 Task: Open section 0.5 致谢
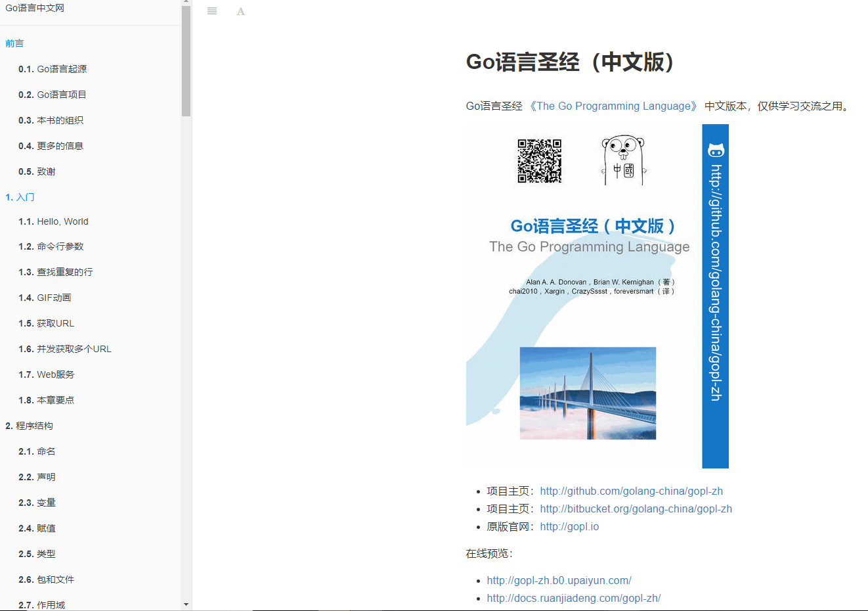tap(37, 171)
